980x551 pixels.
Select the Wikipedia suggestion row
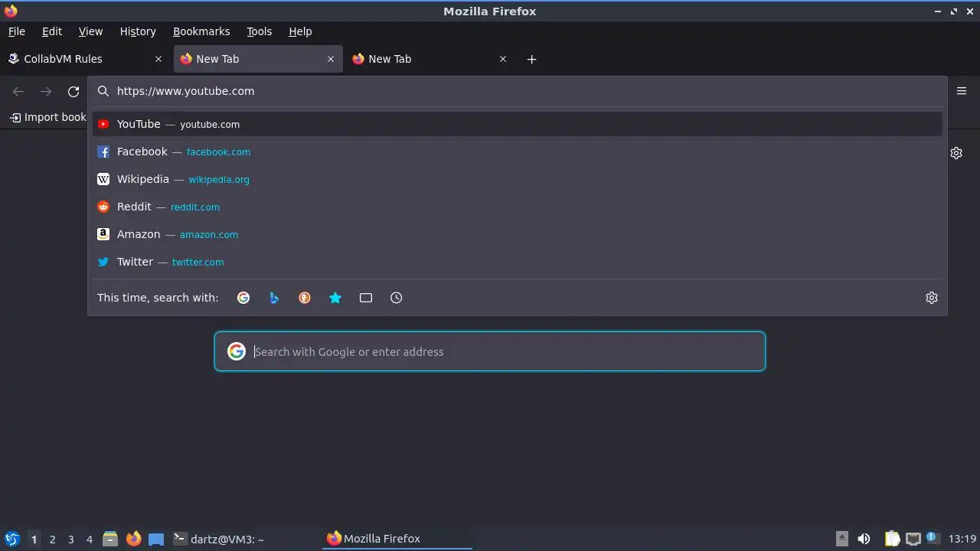[517, 179]
